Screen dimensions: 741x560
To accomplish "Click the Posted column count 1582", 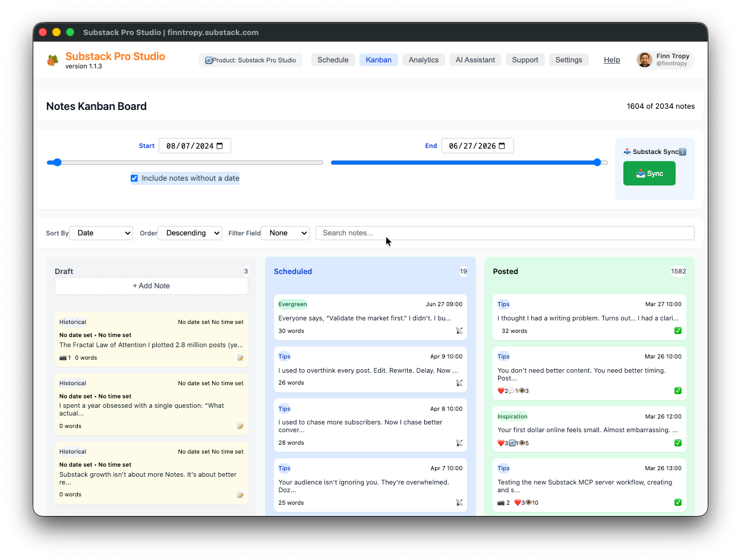I will tap(679, 272).
